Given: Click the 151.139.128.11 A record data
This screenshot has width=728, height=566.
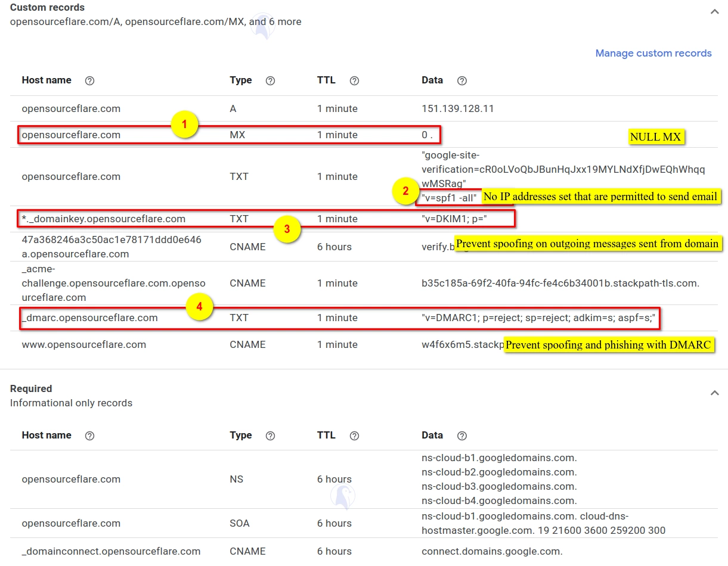Looking at the screenshot, I should (x=457, y=108).
